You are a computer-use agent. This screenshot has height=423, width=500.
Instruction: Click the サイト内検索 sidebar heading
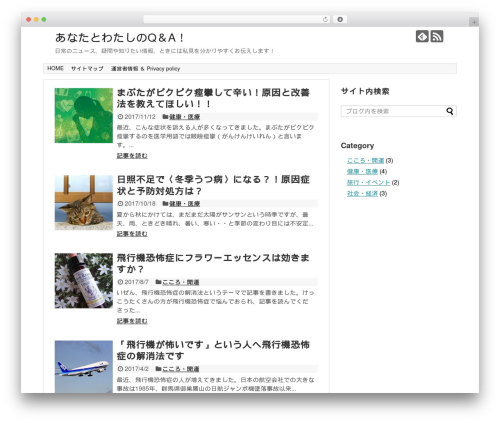click(x=365, y=91)
